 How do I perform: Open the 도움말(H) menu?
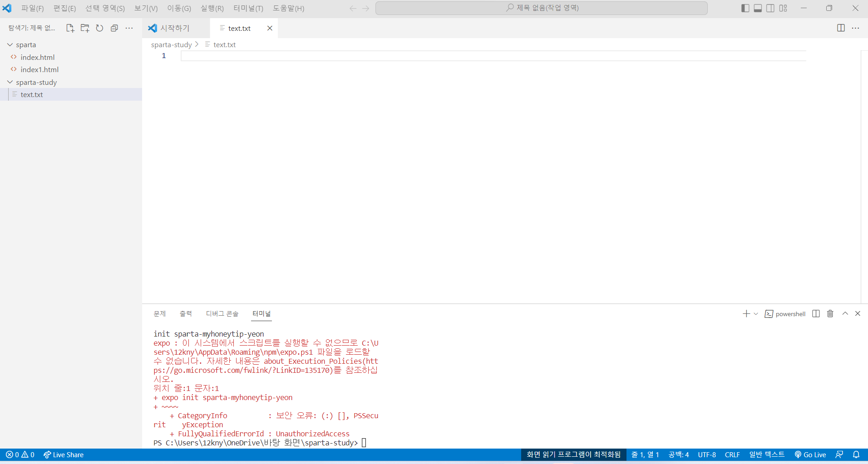pos(288,8)
